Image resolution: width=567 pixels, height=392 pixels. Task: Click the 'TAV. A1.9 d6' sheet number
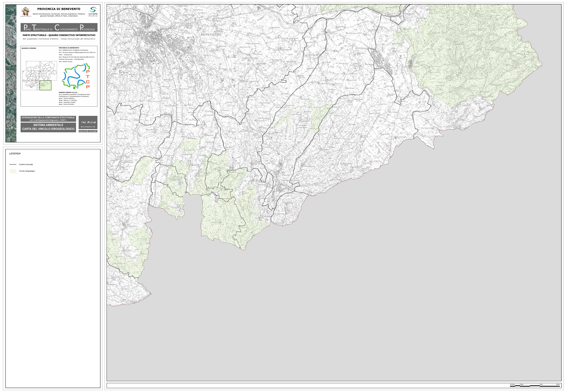(89, 122)
